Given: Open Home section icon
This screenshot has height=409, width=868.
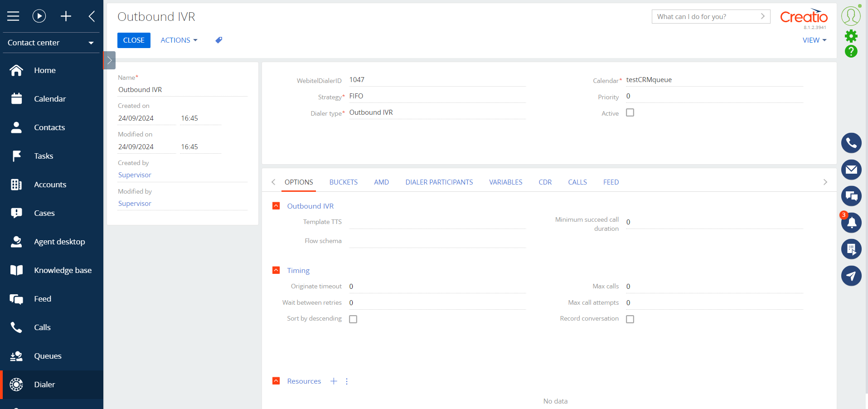Looking at the screenshot, I should tap(16, 70).
